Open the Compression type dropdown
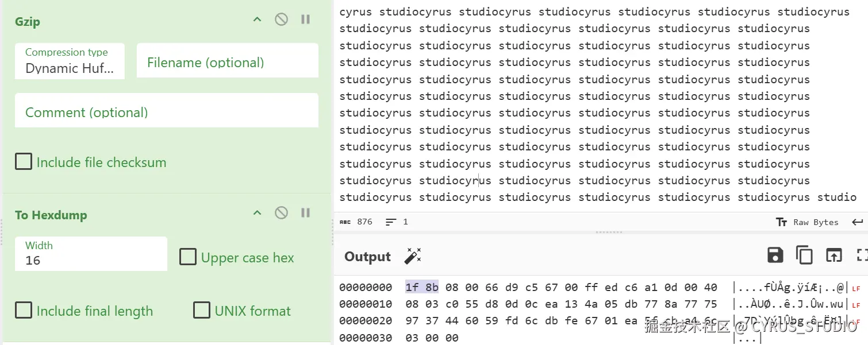 click(70, 61)
